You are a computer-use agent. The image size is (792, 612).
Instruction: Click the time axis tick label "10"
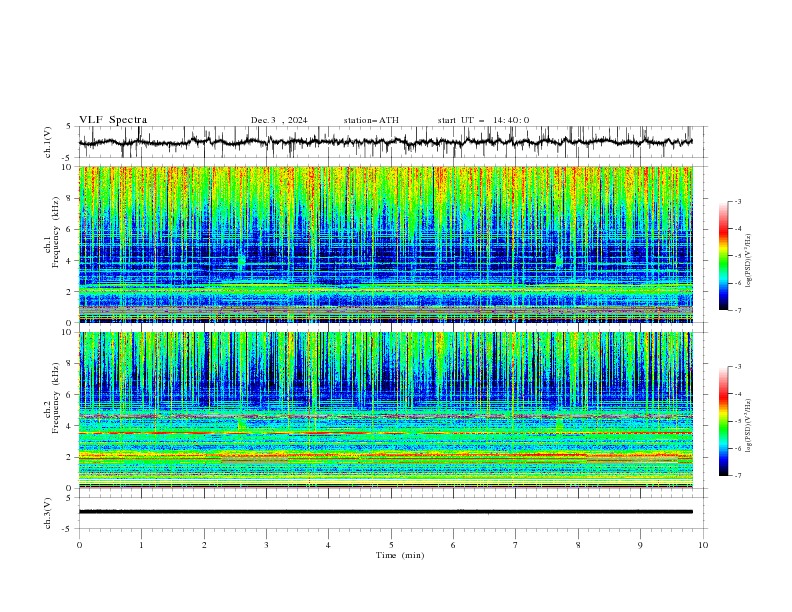[x=703, y=545]
